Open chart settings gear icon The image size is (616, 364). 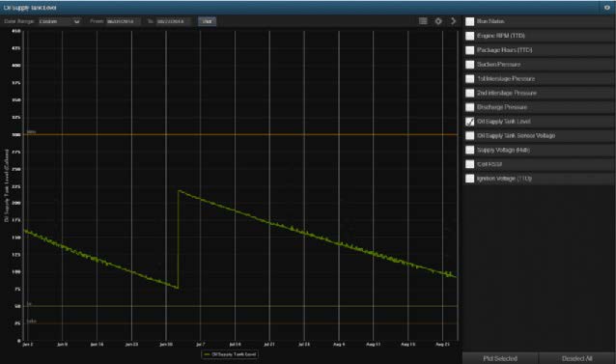[x=438, y=21]
